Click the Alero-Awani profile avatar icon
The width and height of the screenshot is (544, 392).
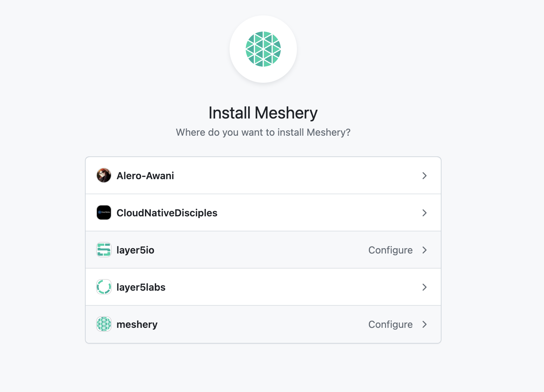[104, 175]
